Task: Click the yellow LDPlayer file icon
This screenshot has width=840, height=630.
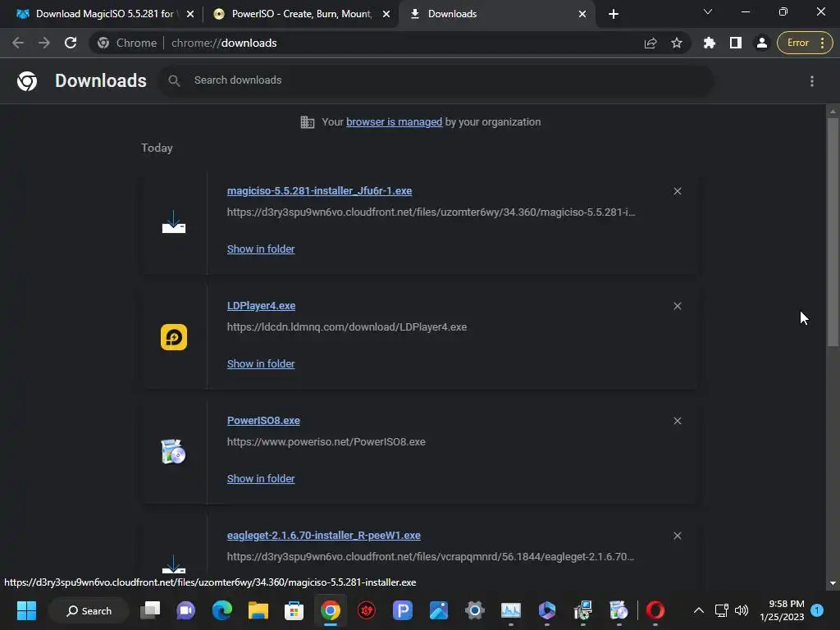Action: 174,337
